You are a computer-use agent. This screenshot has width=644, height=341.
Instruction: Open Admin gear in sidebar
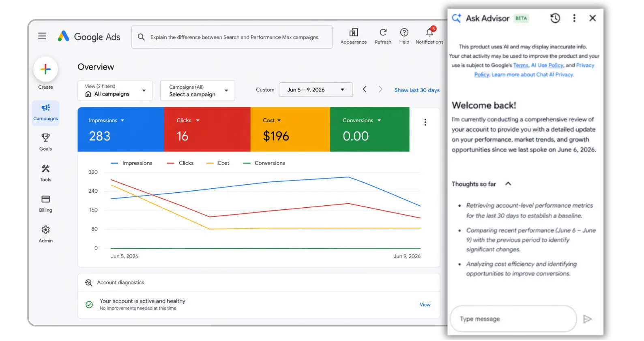click(x=45, y=230)
